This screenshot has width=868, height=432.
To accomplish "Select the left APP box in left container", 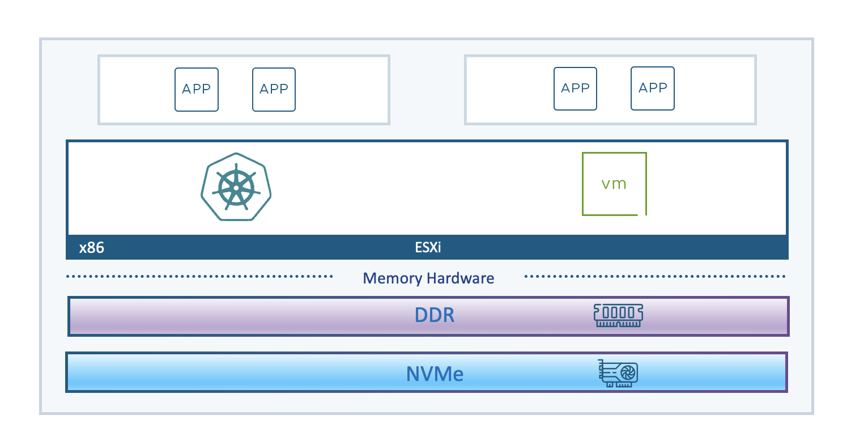I will coord(196,90).
